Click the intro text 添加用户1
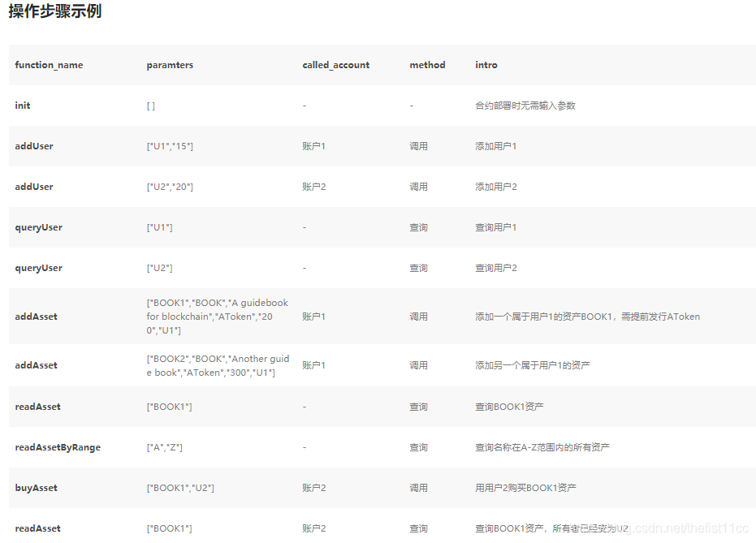Viewport: 756px width, 543px height. click(x=495, y=146)
